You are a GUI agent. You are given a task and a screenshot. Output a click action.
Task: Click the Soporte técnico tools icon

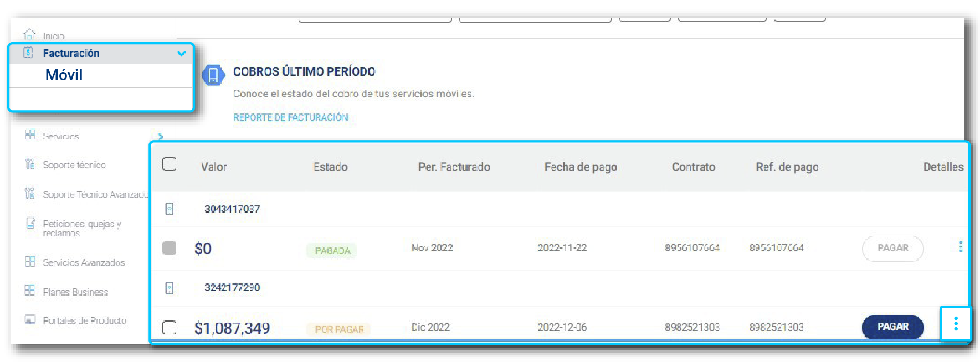[30, 164]
